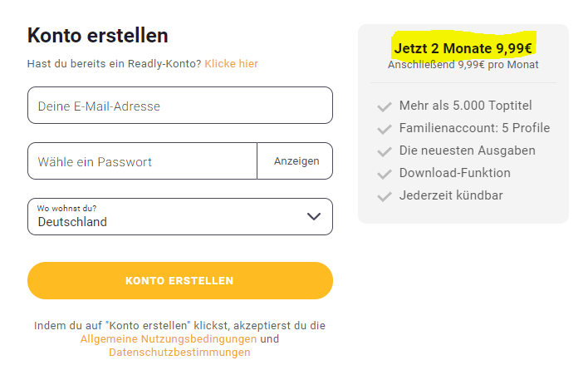Viewport: 588px width, 375px height.
Task: Open the Wo wohnst du country selector
Action: [166, 216]
